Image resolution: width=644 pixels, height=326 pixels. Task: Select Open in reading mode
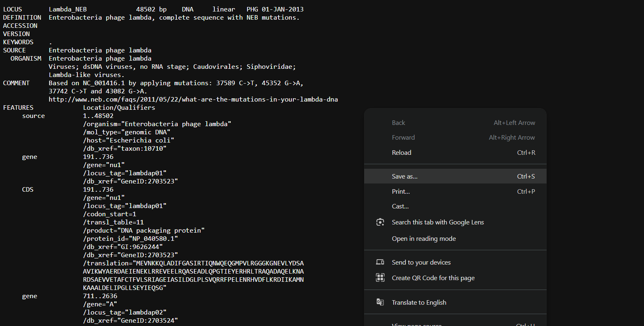tap(423, 239)
